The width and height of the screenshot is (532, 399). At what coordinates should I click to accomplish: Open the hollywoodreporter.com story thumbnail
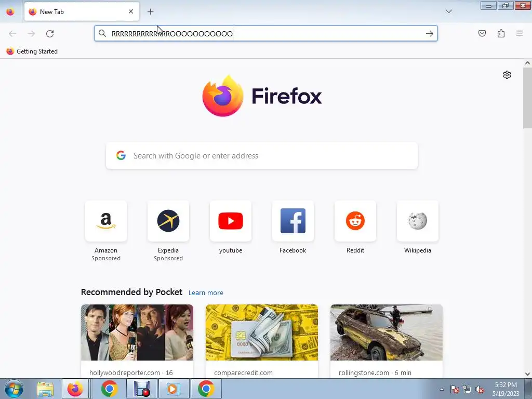point(137,332)
